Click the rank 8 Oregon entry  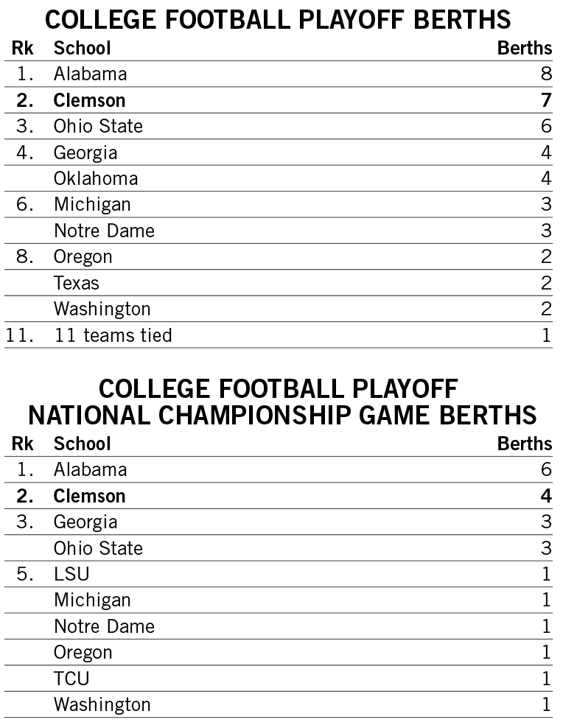pos(83,256)
